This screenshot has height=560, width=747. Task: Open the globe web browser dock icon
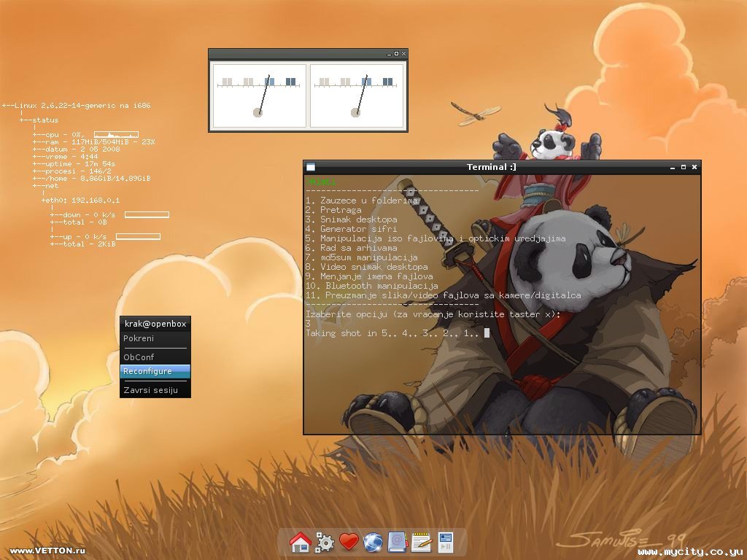tap(373, 542)
